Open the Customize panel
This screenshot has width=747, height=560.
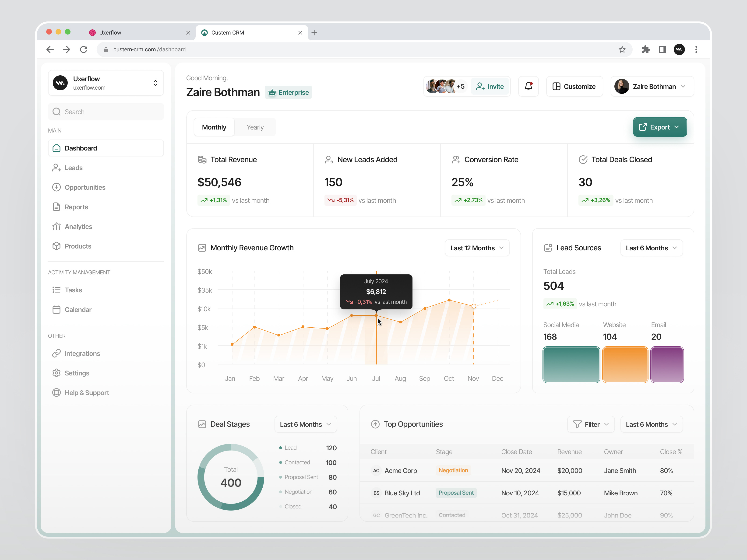pos(574,86)
